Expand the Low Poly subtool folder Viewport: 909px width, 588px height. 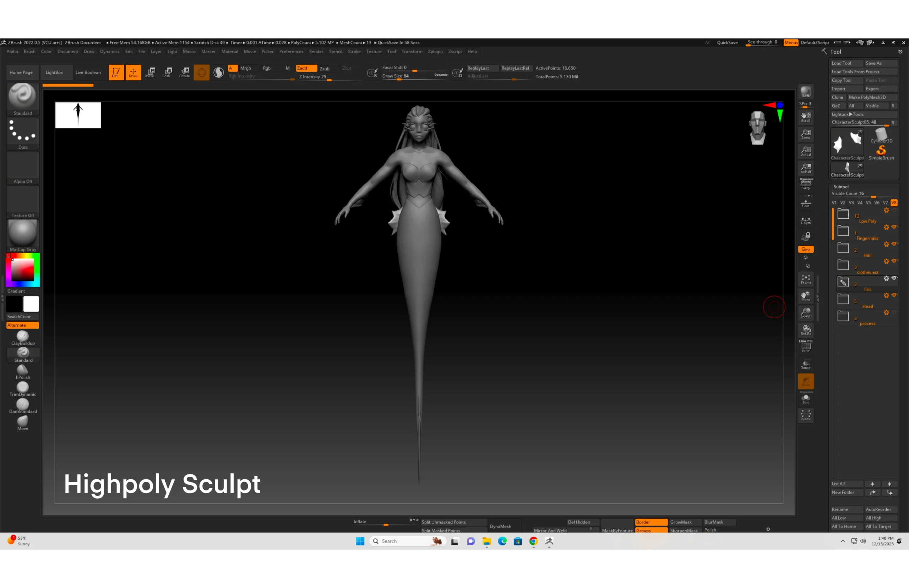[x=843, y=214]
